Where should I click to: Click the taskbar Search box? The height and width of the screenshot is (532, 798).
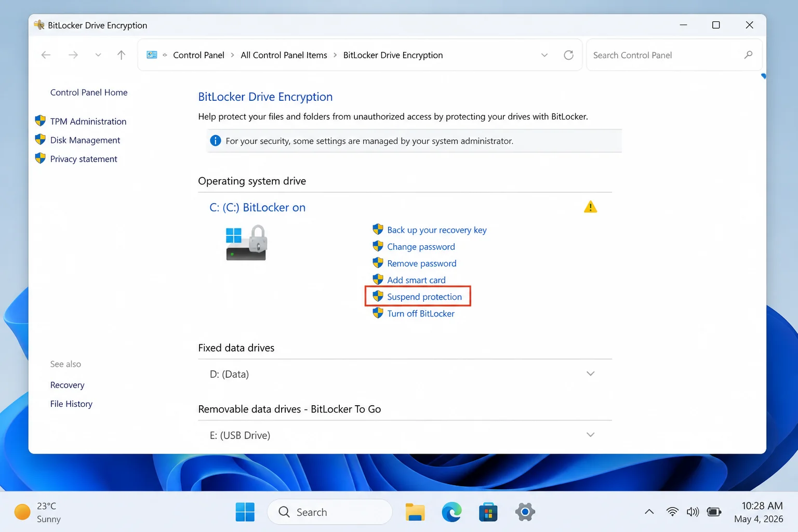coord(330,512)
